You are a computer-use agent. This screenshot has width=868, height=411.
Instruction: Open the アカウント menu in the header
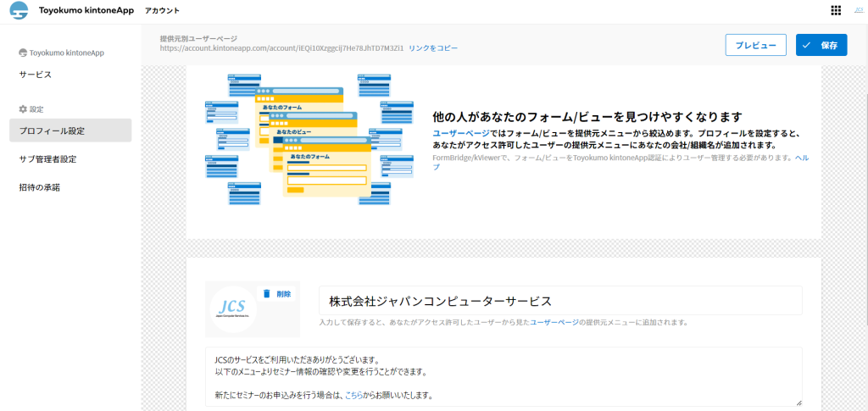(162, 11)
